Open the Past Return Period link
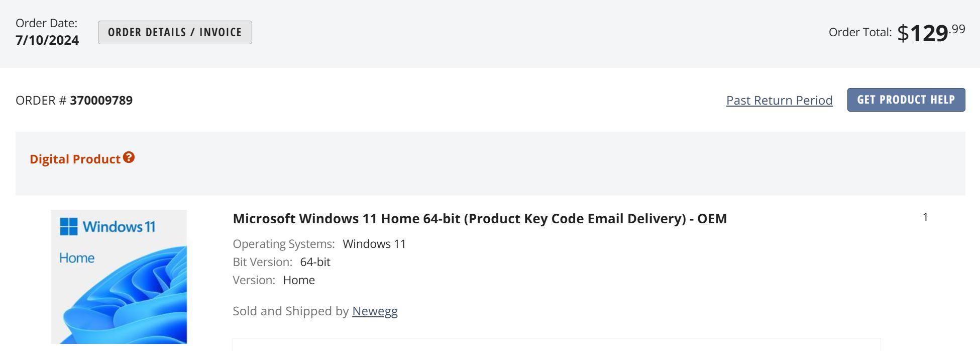Screen dimensions: 980x351 tap(780, 100)
